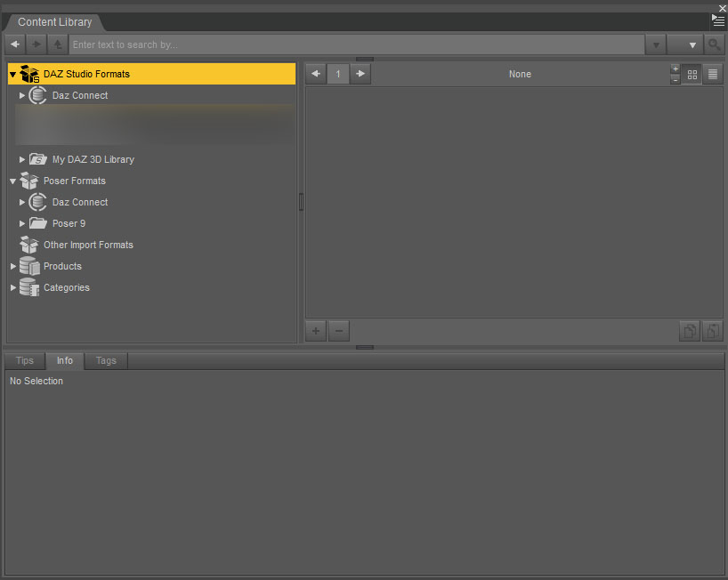Viewport: 728px width, 580px height.
Task: Expand the Products tree node
Action: [13, 266]
